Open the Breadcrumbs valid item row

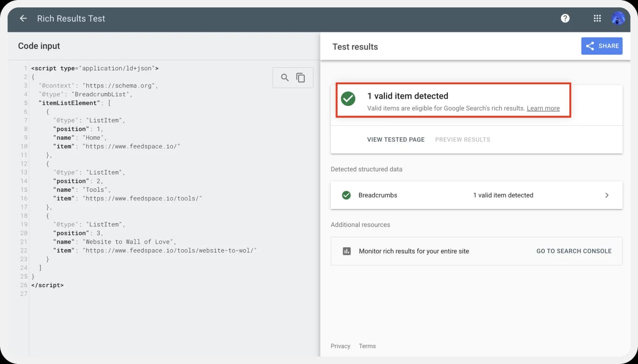click(x=476, y=195)
